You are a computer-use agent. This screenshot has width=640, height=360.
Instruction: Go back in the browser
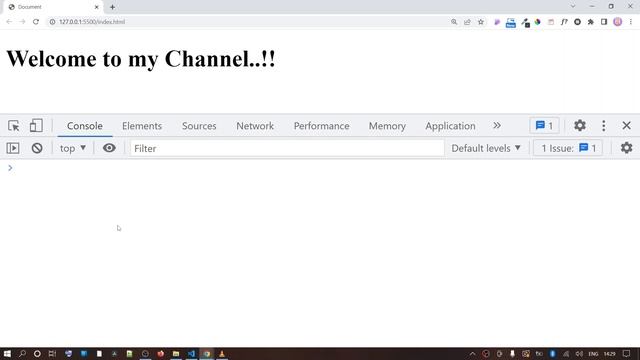[9, 22]
